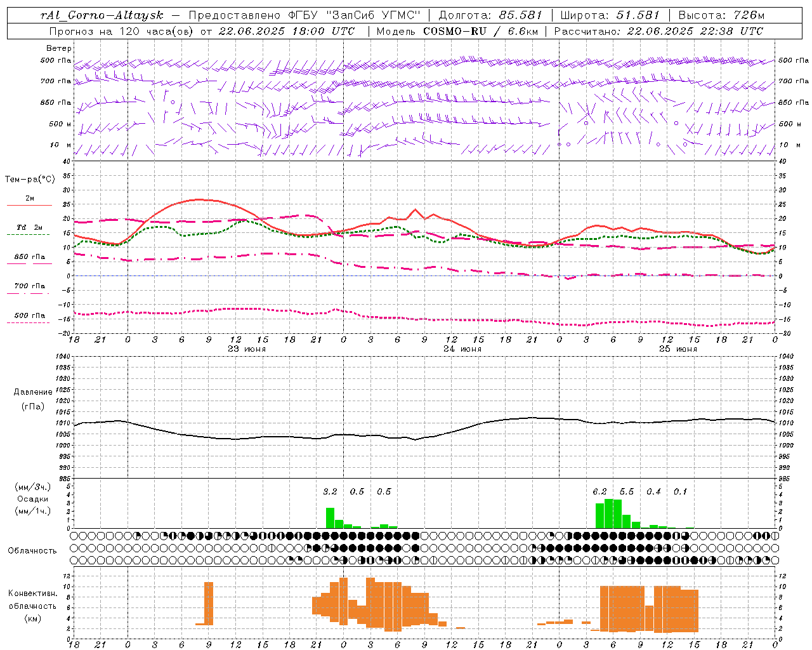Click the 700 гПа temperature legend entry
The height and width of the screenshot is (650, 812).
pos(30,286)
